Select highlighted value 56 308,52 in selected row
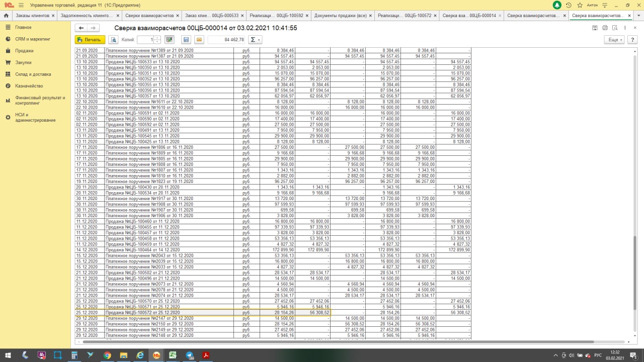The image size is (644, 362). (313, 312)
